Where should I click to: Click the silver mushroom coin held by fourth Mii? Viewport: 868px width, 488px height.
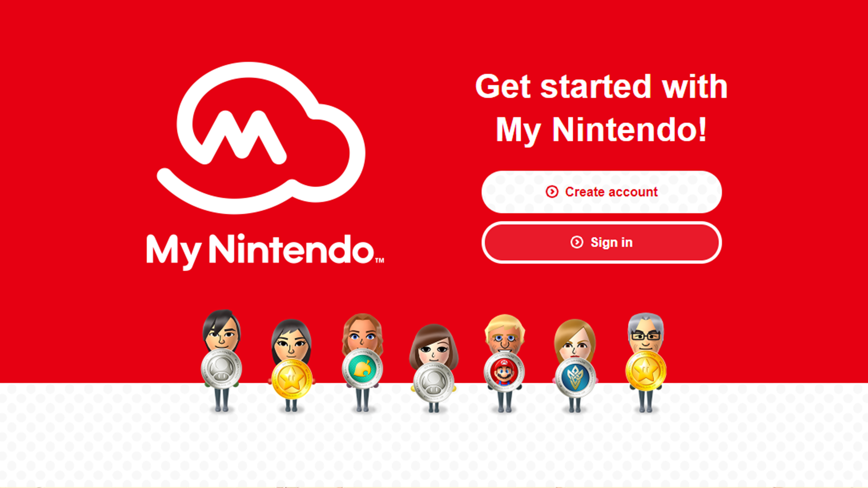pos(434,382)
